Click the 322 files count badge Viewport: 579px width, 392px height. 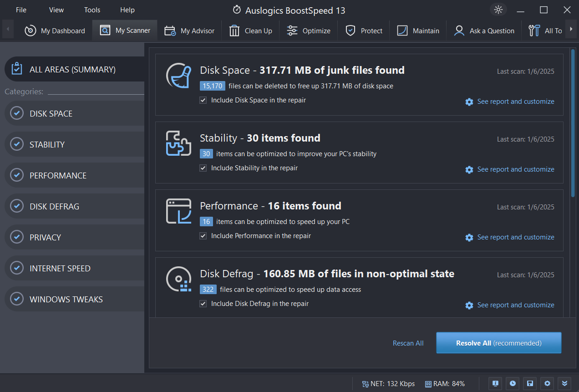[208, 289]
